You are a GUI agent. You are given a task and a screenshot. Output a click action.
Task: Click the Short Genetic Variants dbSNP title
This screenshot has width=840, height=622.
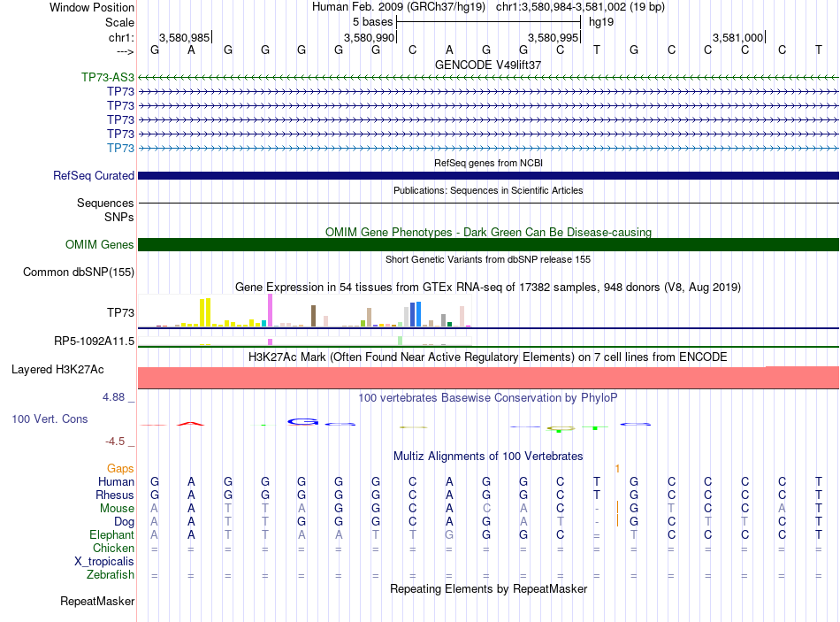[488, 259]
